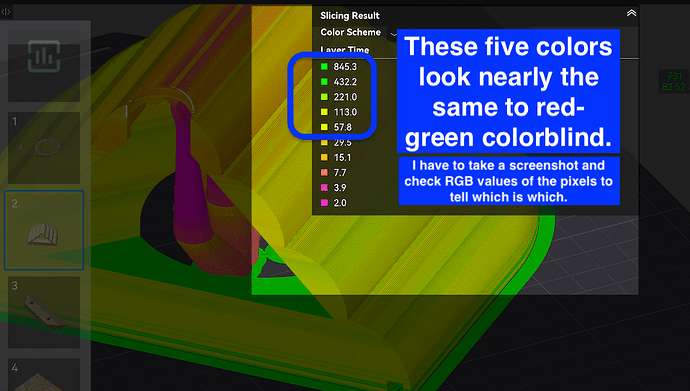
Task: Select plate 2 thumbnail
Action: 44,230
